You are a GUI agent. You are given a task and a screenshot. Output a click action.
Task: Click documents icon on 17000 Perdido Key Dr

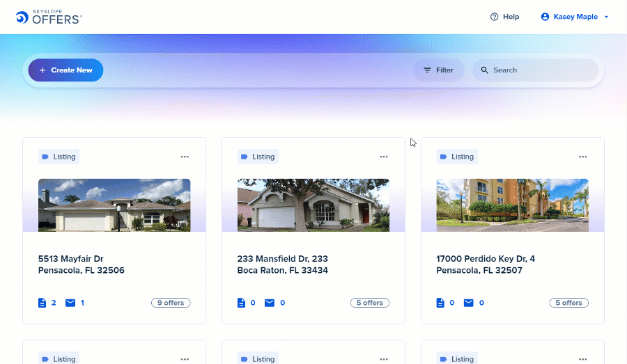440,303
